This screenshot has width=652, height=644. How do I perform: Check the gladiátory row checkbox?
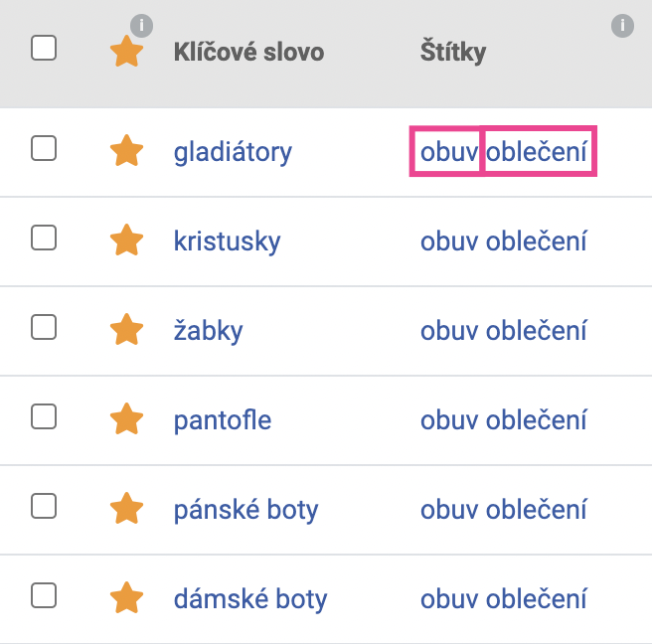point(44,148)
